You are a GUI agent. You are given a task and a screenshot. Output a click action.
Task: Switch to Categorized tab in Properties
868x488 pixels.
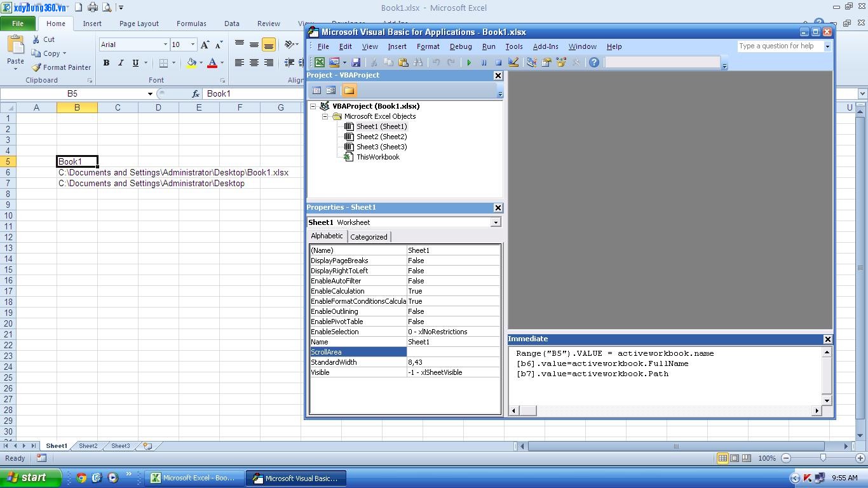pyautogui.click(x=369, y=237)
